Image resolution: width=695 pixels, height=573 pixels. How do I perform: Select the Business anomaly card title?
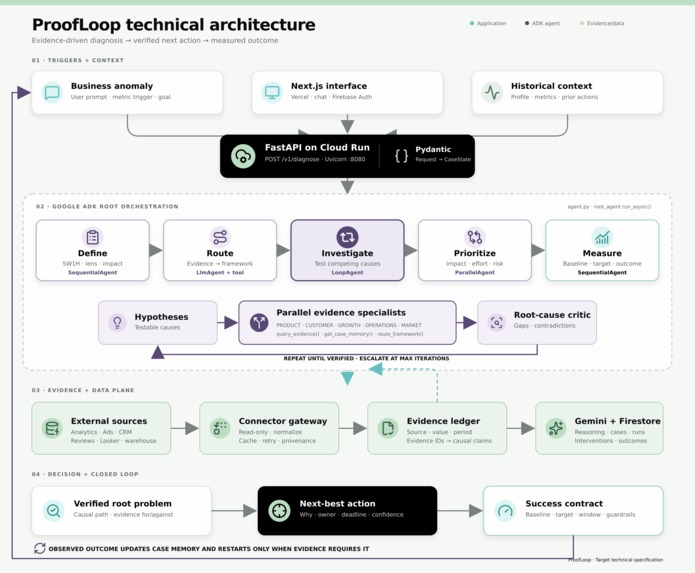click(x=112, y=86)
